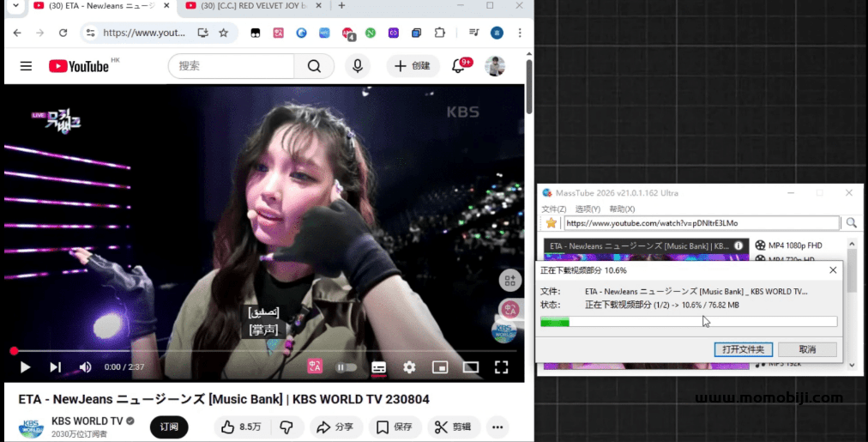Click the 取消 button in download dialog
Viewport: 868px width, 442px height.
(x=807, y=349)
